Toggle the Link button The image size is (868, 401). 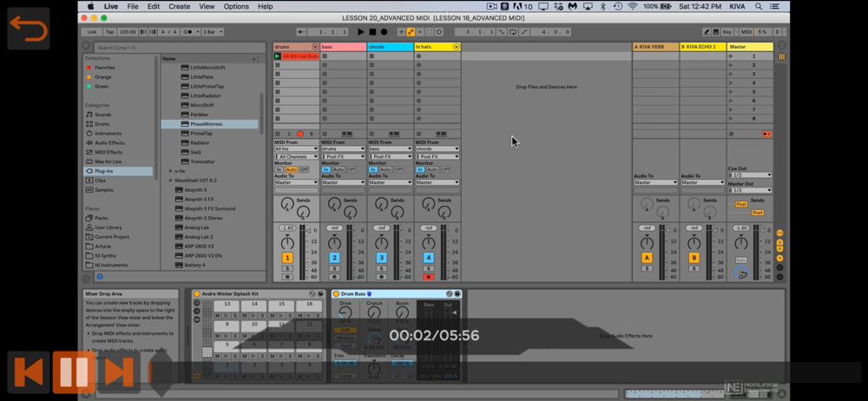(x=92, y=32)
